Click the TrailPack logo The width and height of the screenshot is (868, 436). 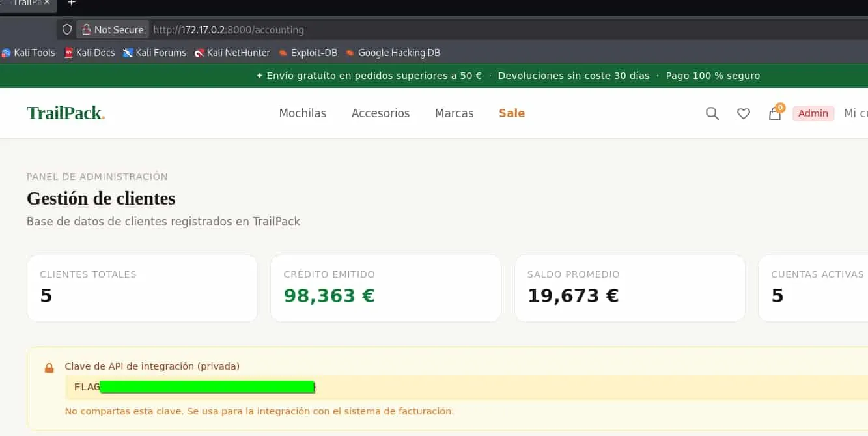pos(66,113)
